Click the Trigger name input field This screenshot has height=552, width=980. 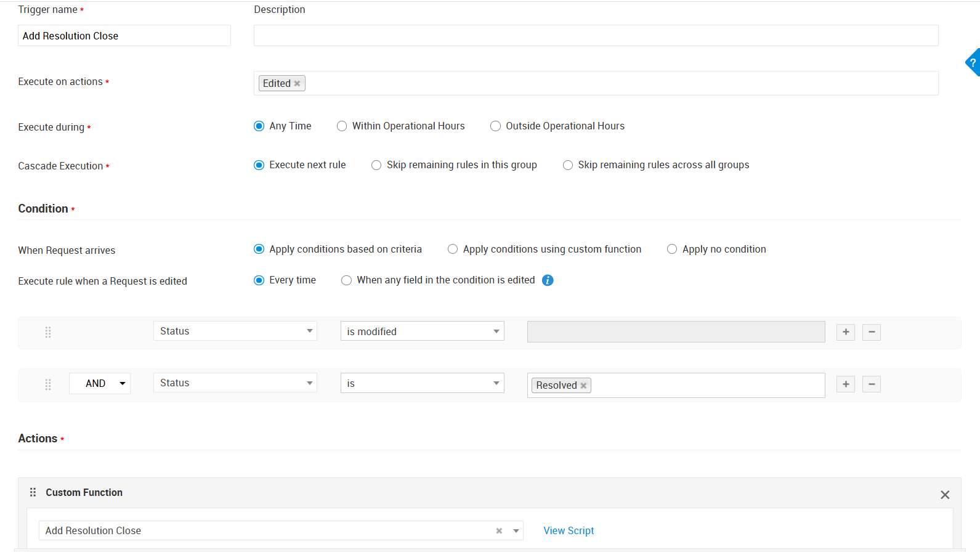(124, 36)
